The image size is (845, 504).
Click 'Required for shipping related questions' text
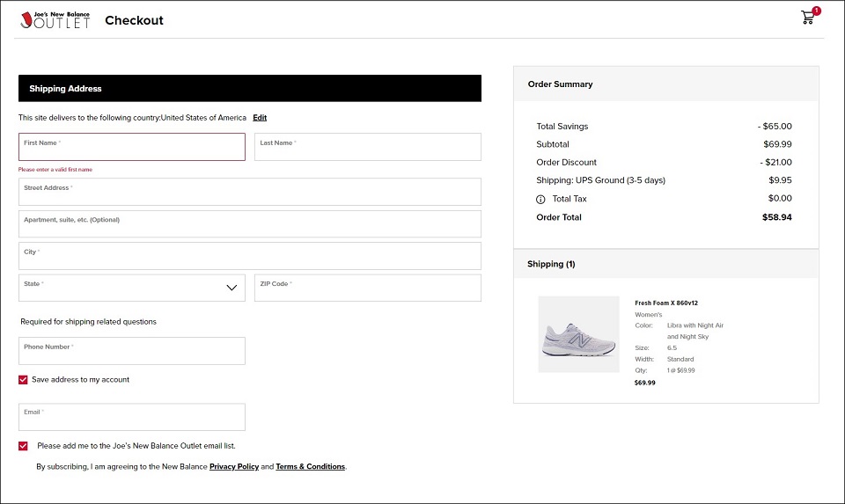88,322
